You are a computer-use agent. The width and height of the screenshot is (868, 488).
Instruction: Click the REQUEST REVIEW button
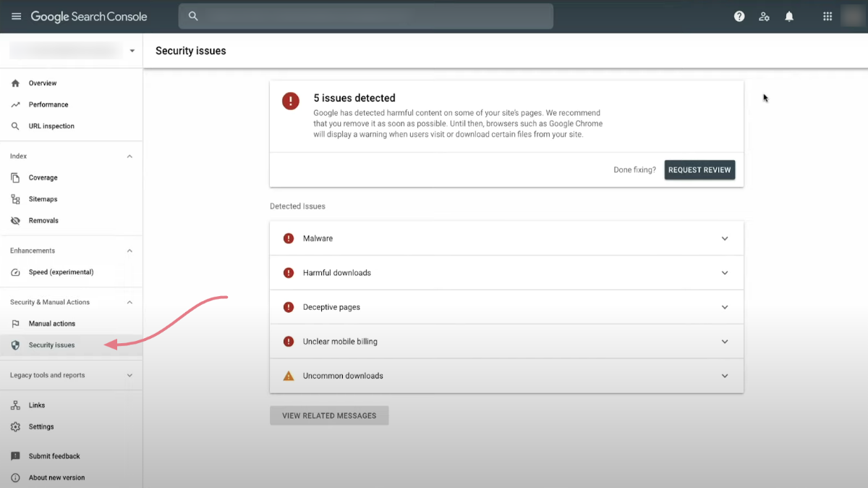click(x=699, y=170)
